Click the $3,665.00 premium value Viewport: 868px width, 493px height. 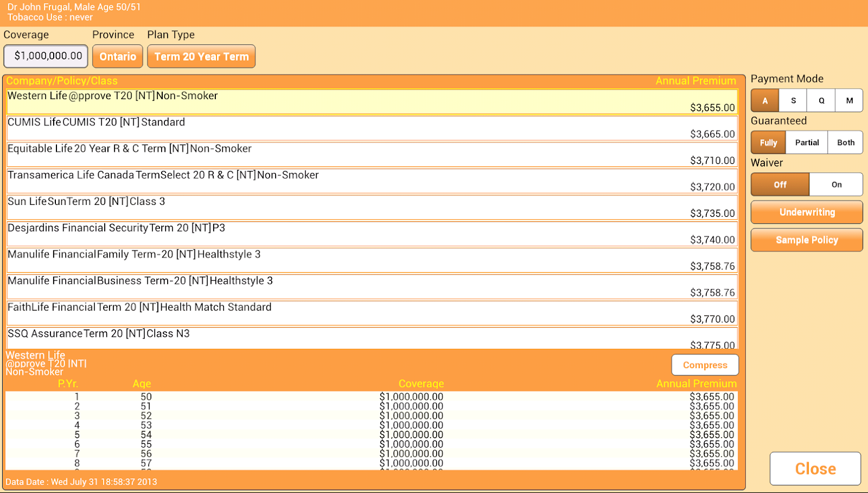pos(712,134)
